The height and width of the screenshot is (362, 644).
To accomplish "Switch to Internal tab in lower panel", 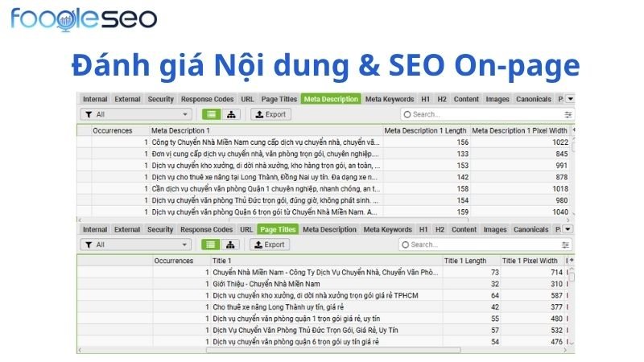I will click(95, 229).
